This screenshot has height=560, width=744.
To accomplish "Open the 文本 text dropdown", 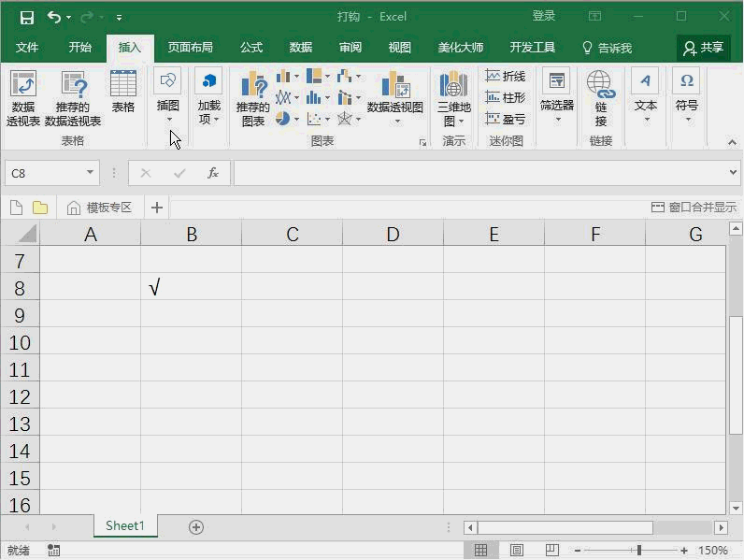I will (646, 97).
